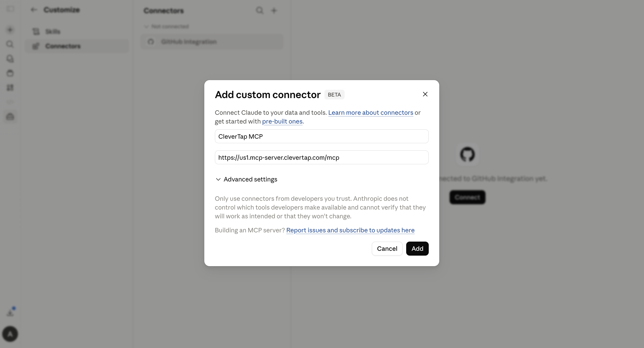Open the pre-built ones link

pyautogui.click(x=282, y=121)
